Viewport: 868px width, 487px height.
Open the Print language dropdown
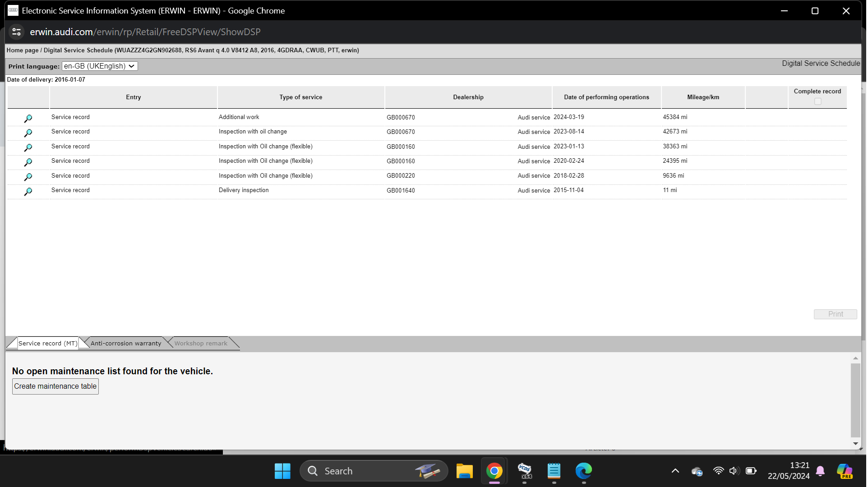(100, 66)
